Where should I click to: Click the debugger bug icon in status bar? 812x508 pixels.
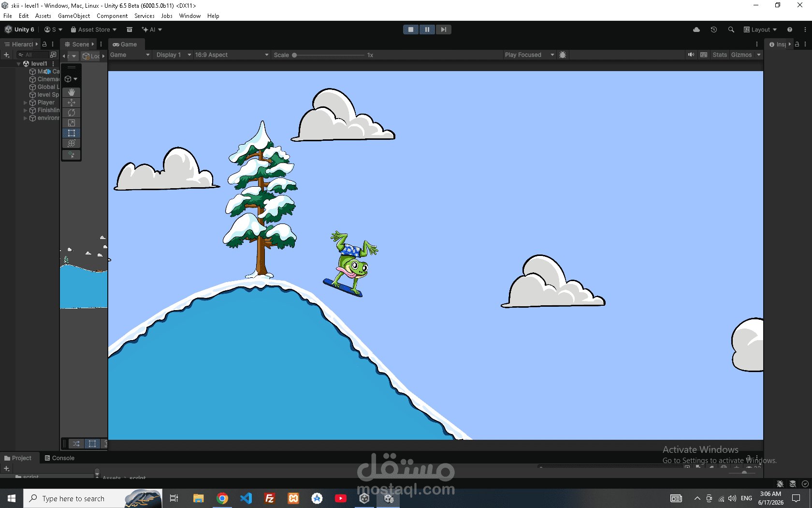coord(780,484)
